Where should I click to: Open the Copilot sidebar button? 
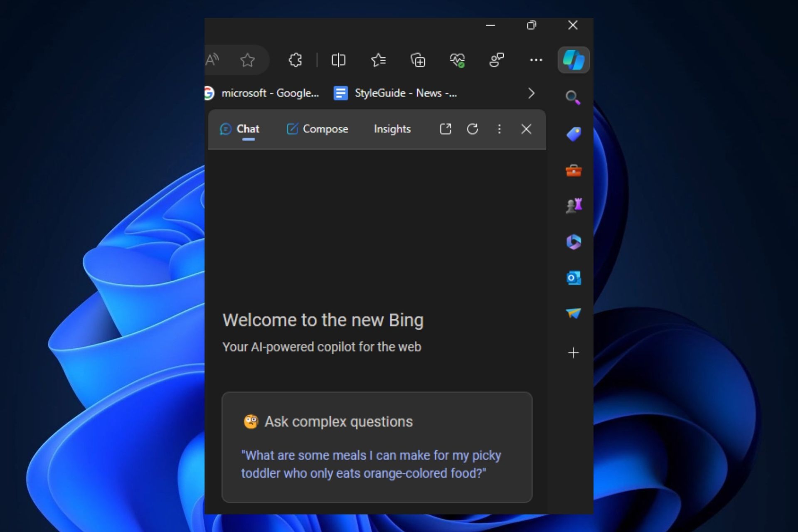[573, 60]
